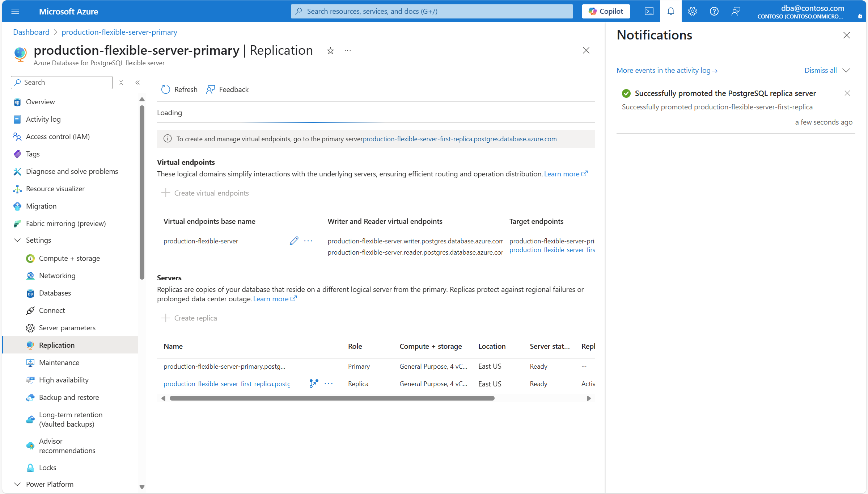Click the global search resources field
Viewport: 868px width, 494px height.
point(432,11)
